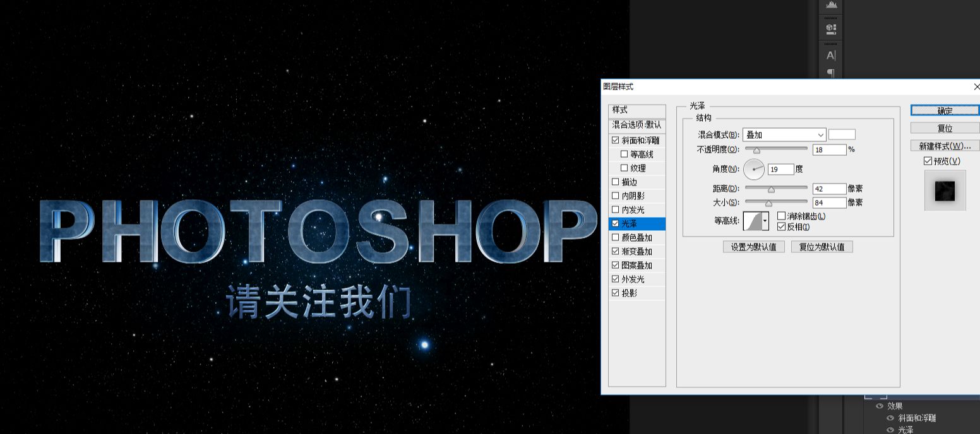
Task: Click the 角度 value field showing 19
Action: click(781, 169)
